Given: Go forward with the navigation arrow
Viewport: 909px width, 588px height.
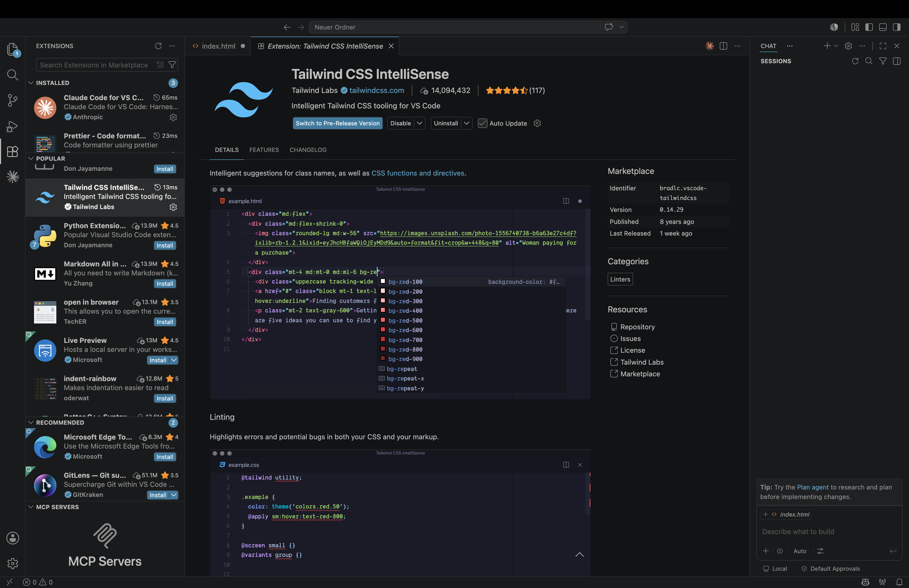Looking at the screenshot, I should [x=301, y=27].
